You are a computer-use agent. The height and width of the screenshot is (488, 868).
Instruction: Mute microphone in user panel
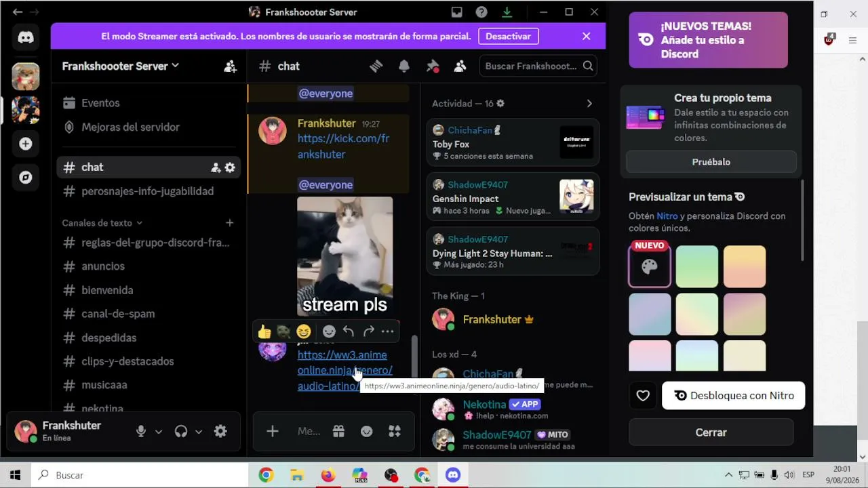click(x=141, y=431)
